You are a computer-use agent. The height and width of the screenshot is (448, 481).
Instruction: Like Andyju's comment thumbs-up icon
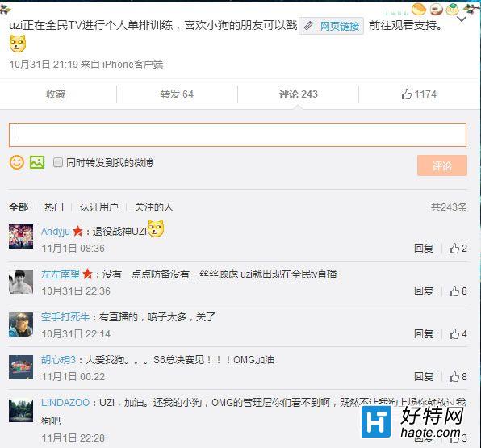coord(454,249)
